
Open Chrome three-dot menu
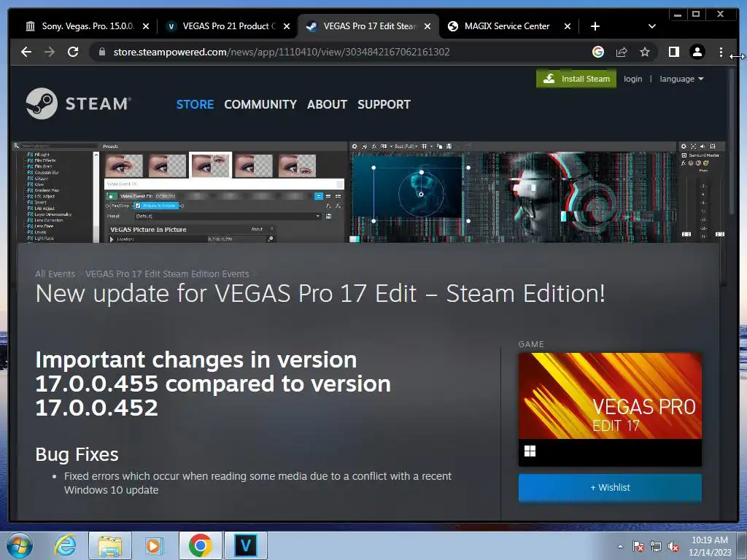(x=720, y=52)
